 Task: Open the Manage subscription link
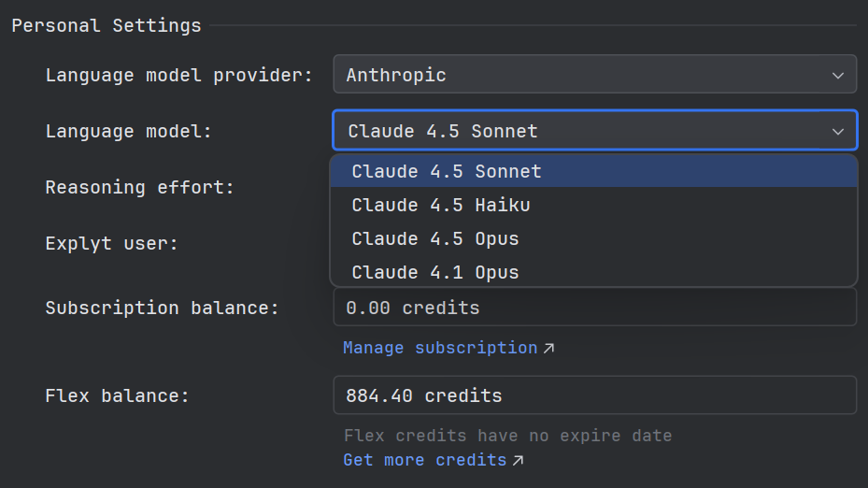(x=440, y=348)
